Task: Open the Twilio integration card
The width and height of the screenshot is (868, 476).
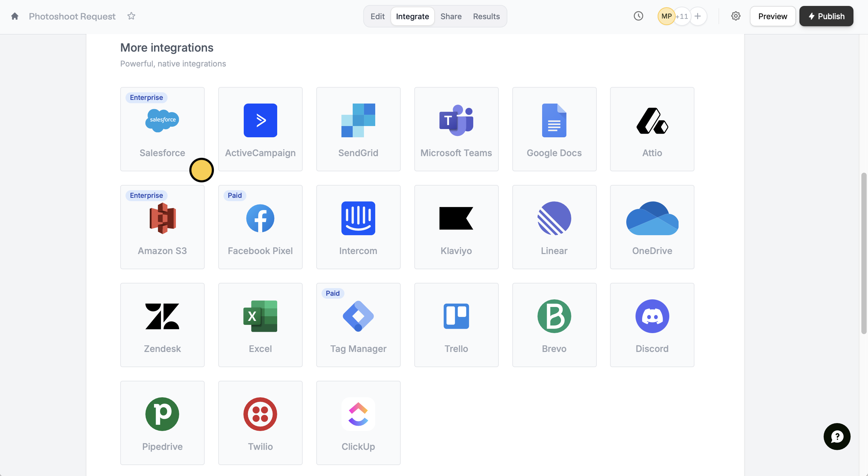Action: tap(260, 422)
